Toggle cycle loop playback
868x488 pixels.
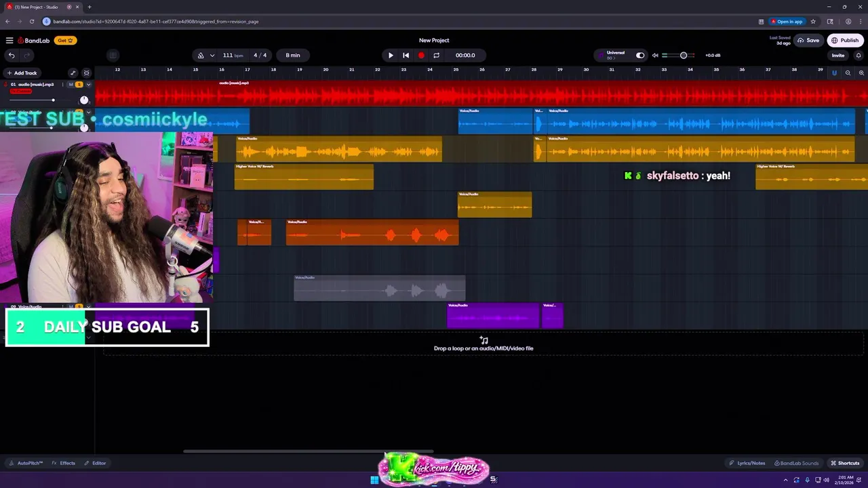pos(436,56)
